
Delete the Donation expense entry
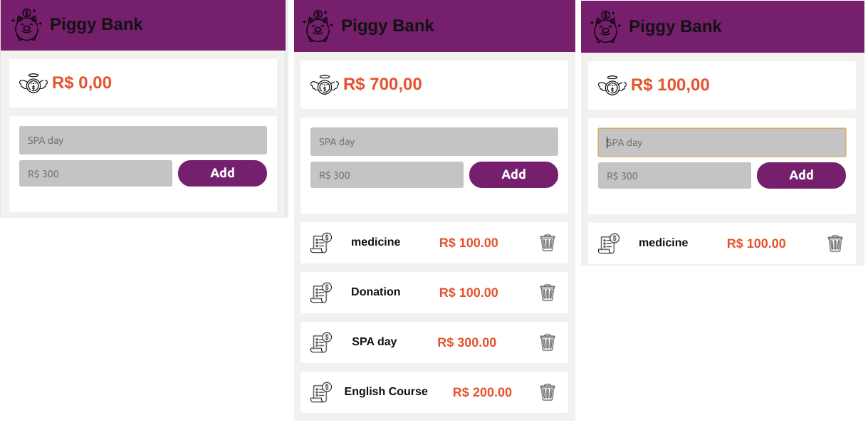click(547, 293)
